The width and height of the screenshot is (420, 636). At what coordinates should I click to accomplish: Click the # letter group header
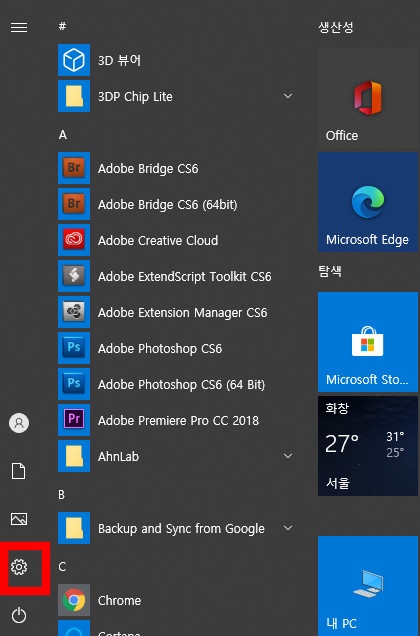(x=62, y=26)
